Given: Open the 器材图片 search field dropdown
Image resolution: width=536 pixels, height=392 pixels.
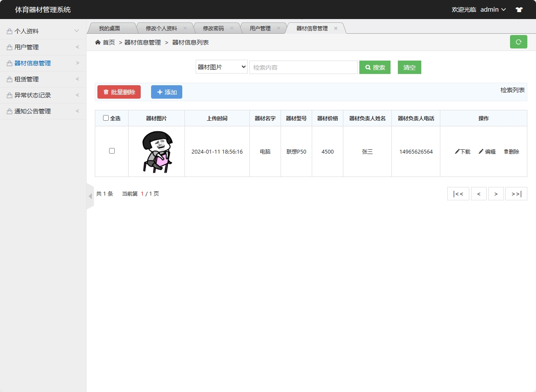Looking at the screenshot, I should click(221, 67).
